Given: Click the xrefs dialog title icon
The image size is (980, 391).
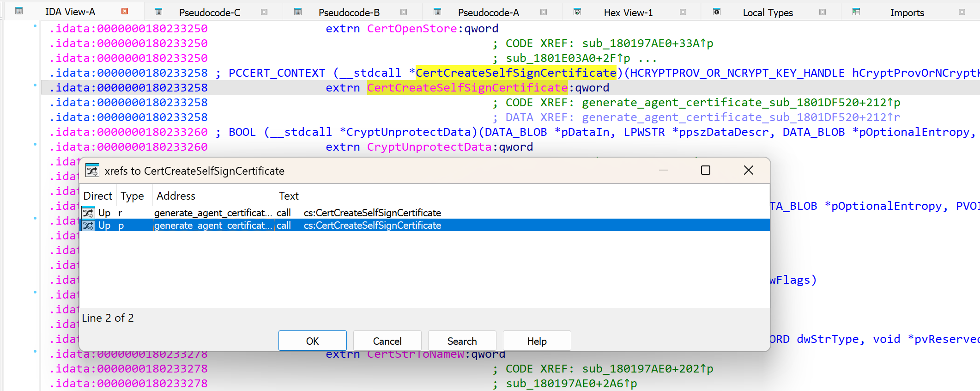Looking at the screenshot, I should [x=92, y=171].
